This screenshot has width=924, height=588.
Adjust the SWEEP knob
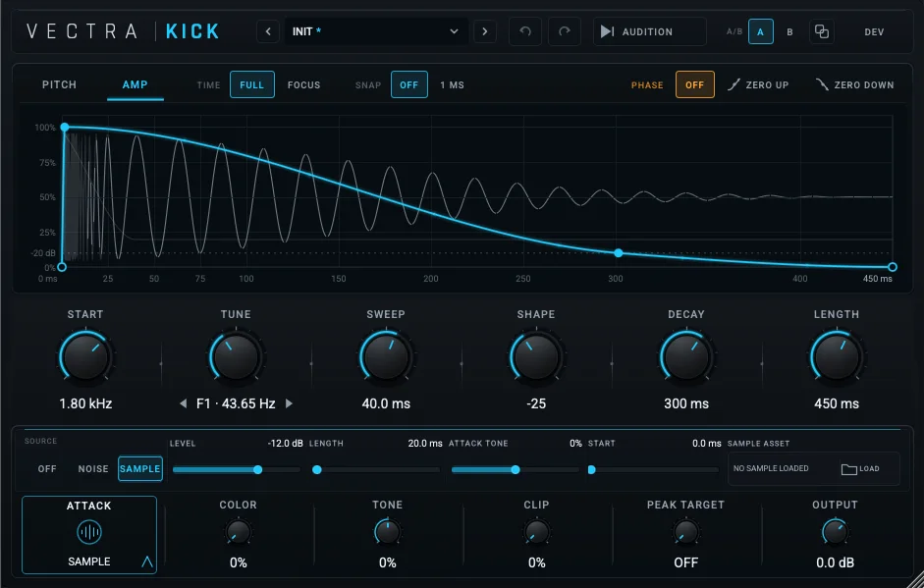point(386,356)
